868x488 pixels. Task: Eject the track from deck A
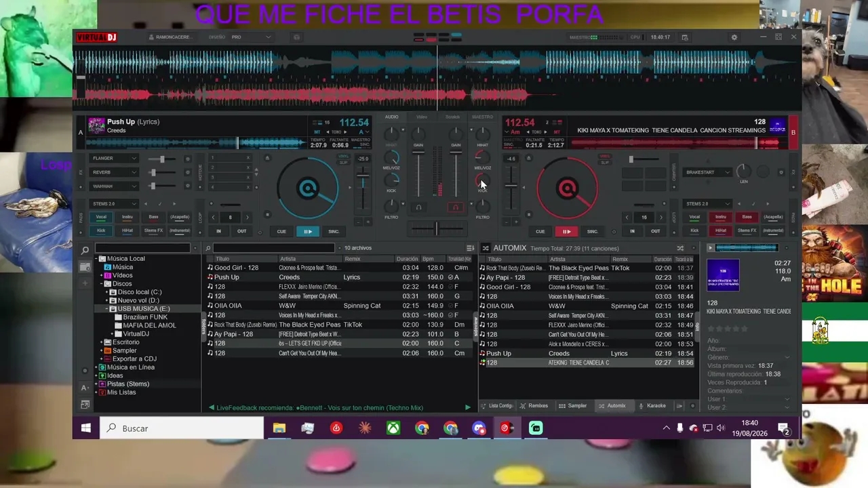click(267, 158)
